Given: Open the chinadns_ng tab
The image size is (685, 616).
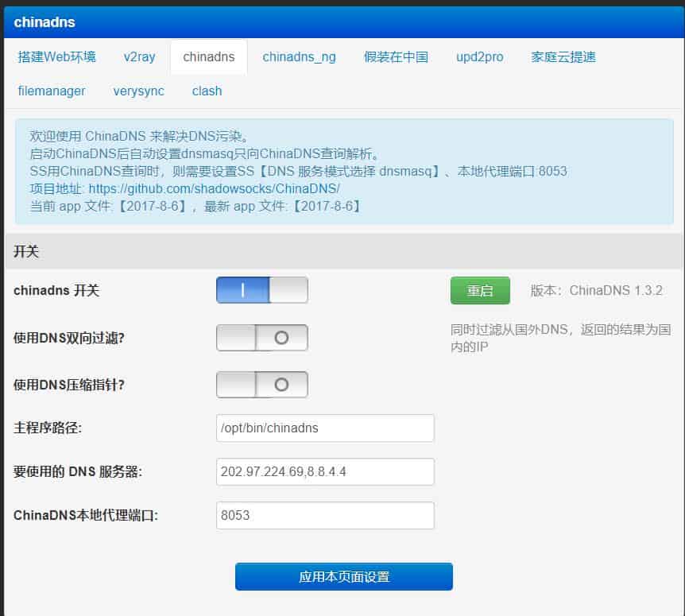Looking at the screenshot, I should [x=299, y=56].
